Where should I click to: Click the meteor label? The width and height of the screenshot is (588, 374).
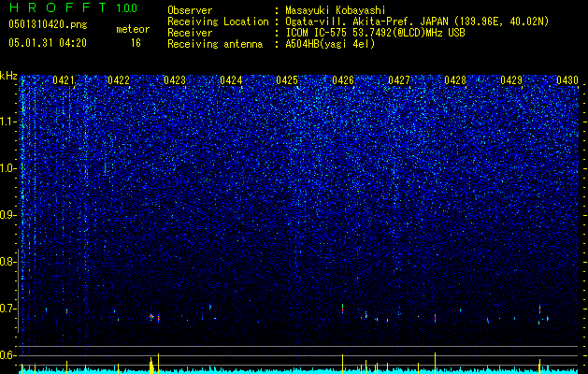tap(133, 29)
